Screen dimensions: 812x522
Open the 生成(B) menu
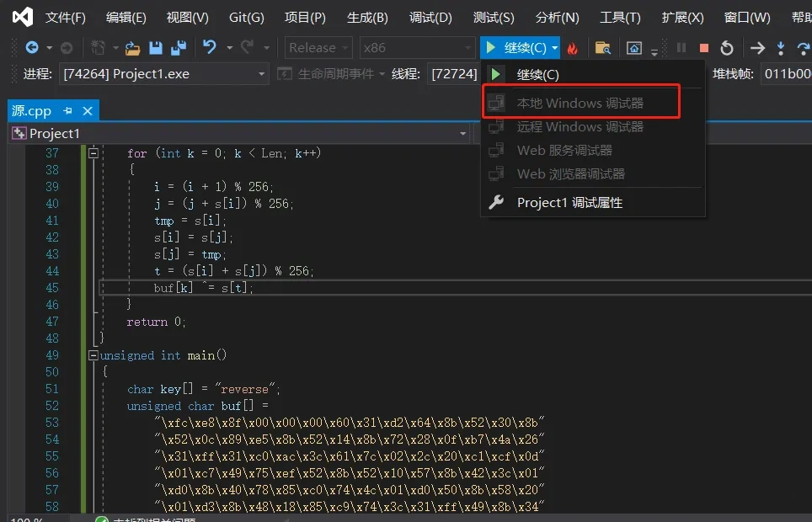368,18
